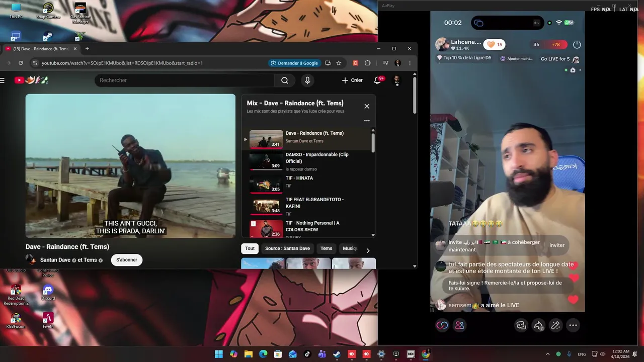
Task: Expand the live side panel arrow
Action: tap(580, 70)
